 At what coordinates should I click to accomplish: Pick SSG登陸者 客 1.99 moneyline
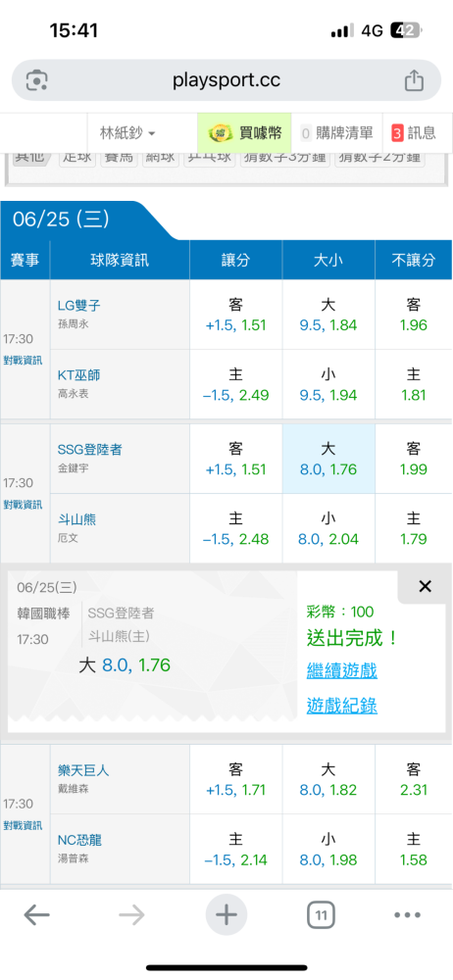pyautogui.click(x=414, y=459)
